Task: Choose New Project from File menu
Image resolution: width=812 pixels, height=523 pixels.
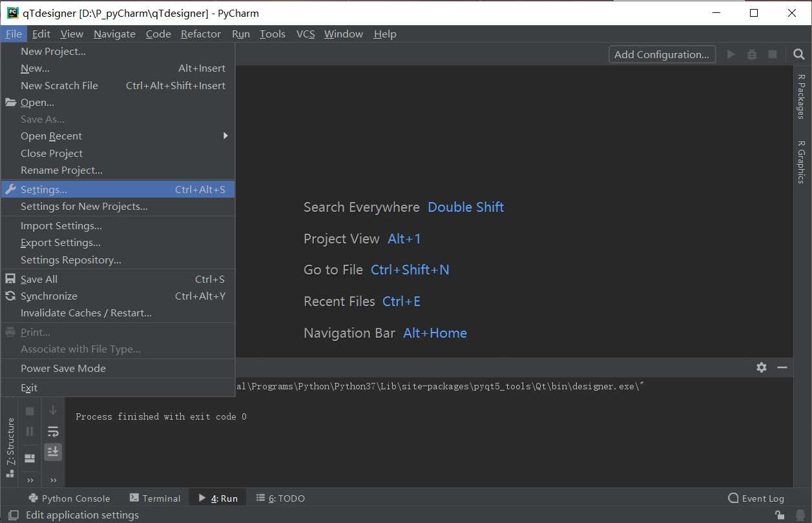Action: 118,51
